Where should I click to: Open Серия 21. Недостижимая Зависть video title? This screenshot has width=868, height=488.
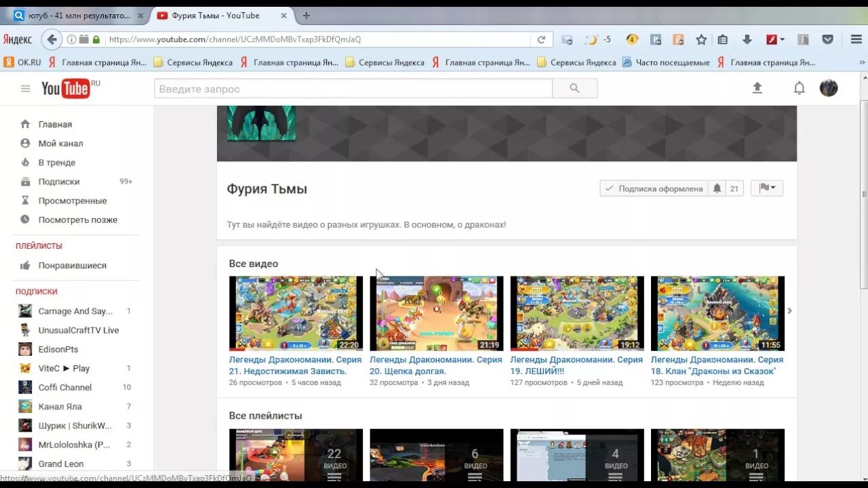tap(295, 365)
